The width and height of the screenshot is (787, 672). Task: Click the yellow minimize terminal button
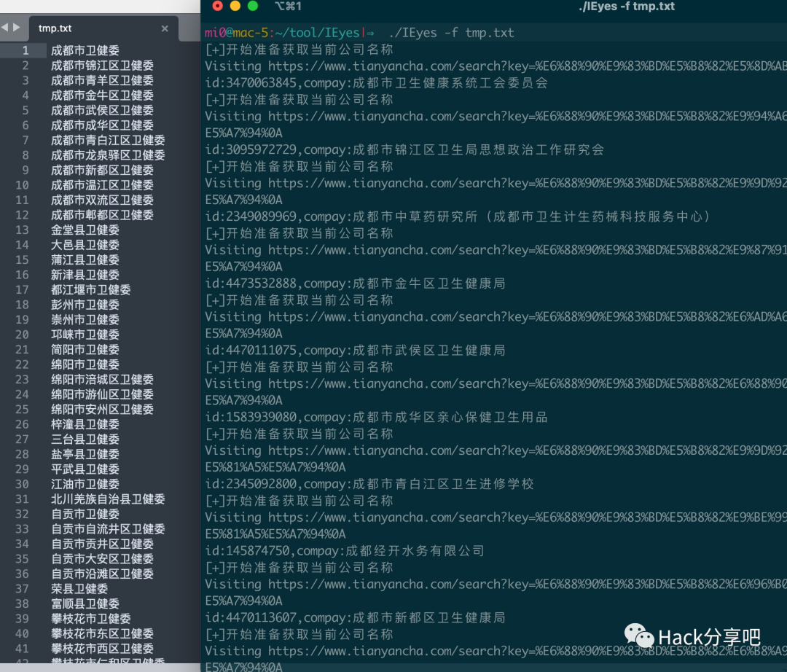pos(235,6)
